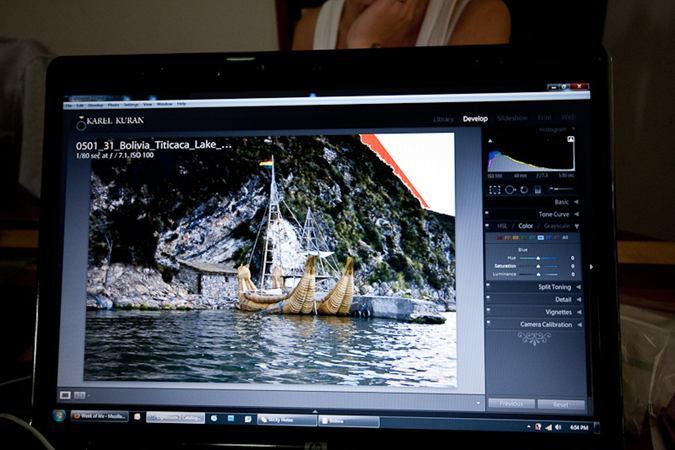The height and width of the screenshot is (450, 675).
Task: Collapse the Histogram panel
Action: pyautogui.click(x=573, y=129)
